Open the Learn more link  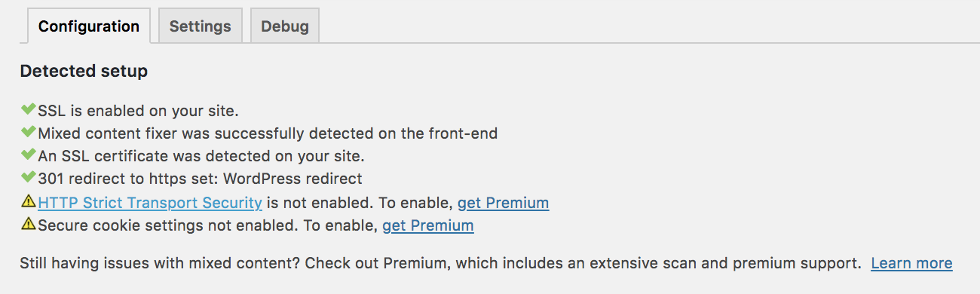[911, 263]
